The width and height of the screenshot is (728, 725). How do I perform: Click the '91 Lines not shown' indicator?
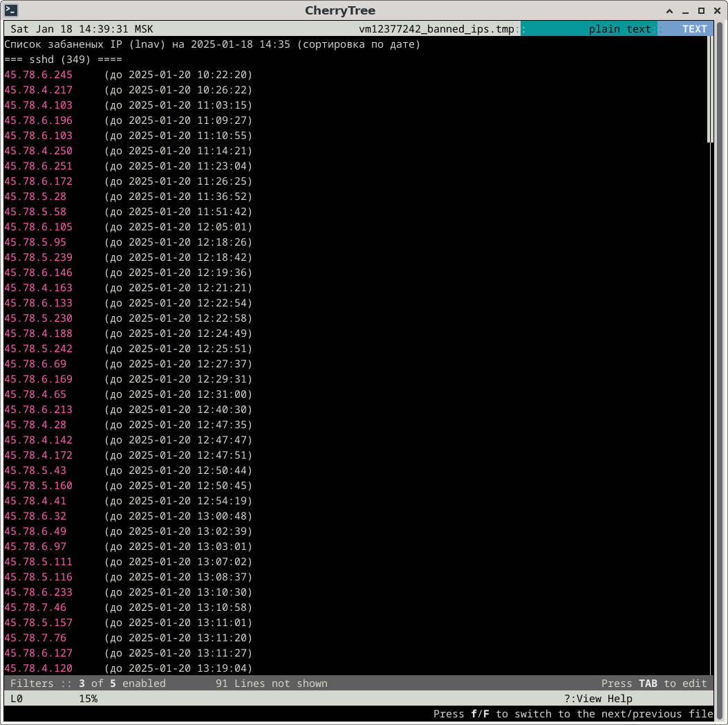click(271, 683)
